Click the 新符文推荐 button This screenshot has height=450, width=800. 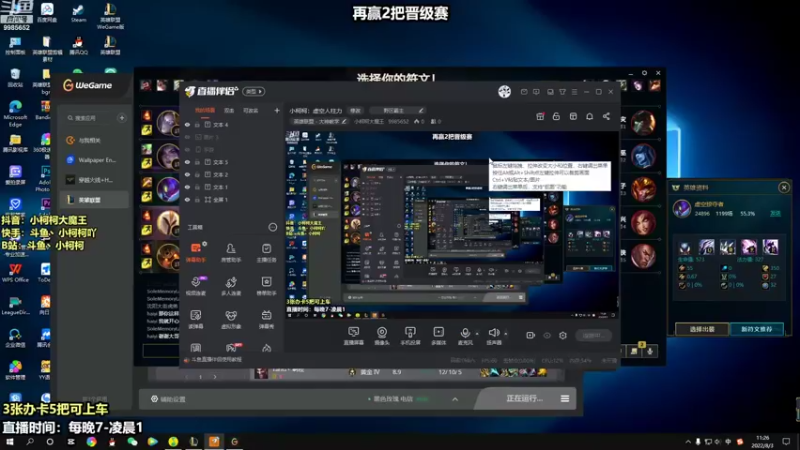757,329
